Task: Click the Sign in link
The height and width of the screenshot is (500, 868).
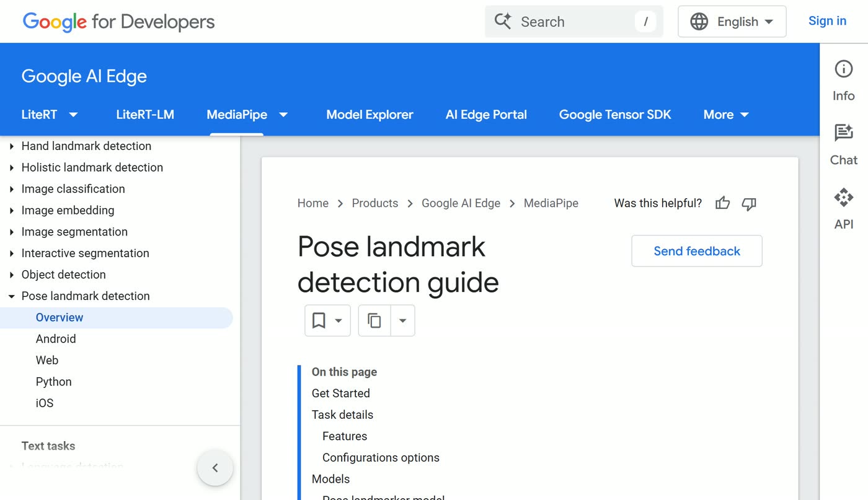Action: pos(827,21)
